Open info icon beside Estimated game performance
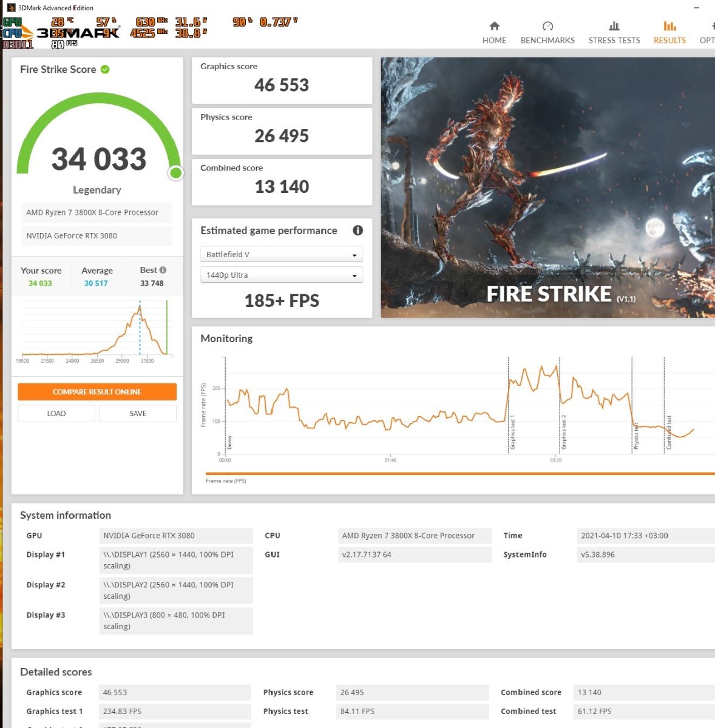This screenshot has height=728, width=715. point(357,231)
